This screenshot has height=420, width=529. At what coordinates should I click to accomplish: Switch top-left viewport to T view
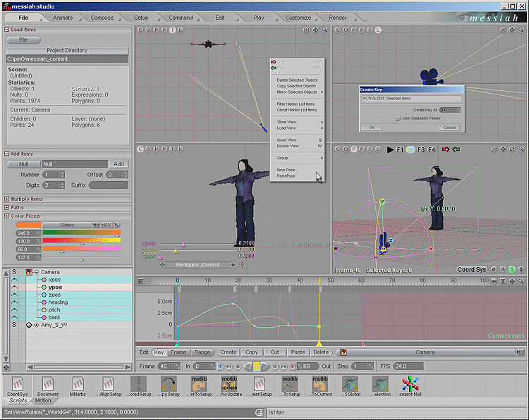pyautogui.click(x=172, y=30)
